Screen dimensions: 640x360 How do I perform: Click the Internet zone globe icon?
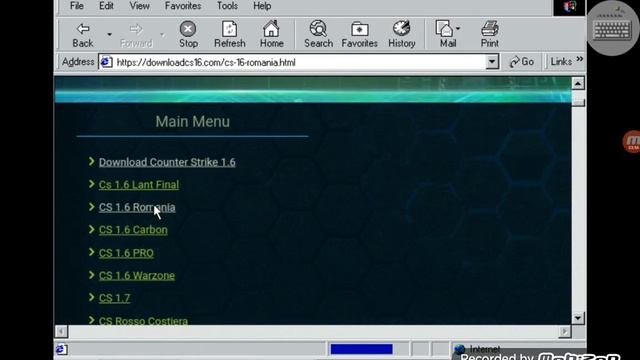click(x=460, y=349)
